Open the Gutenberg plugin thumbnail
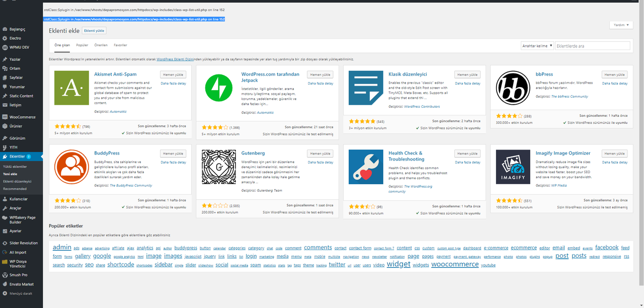 point(218,167)
